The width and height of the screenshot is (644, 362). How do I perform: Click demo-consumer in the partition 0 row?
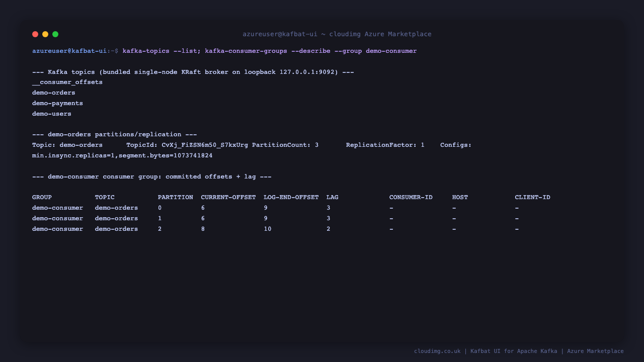57,208
